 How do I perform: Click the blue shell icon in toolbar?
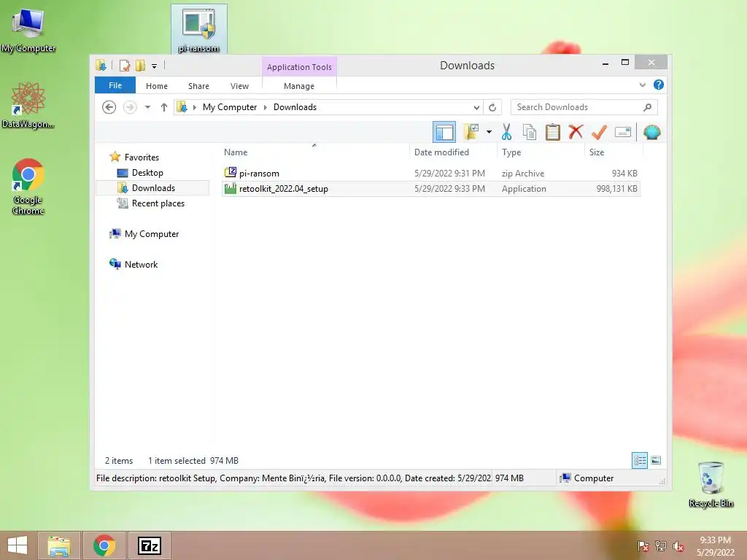[651, 132]
